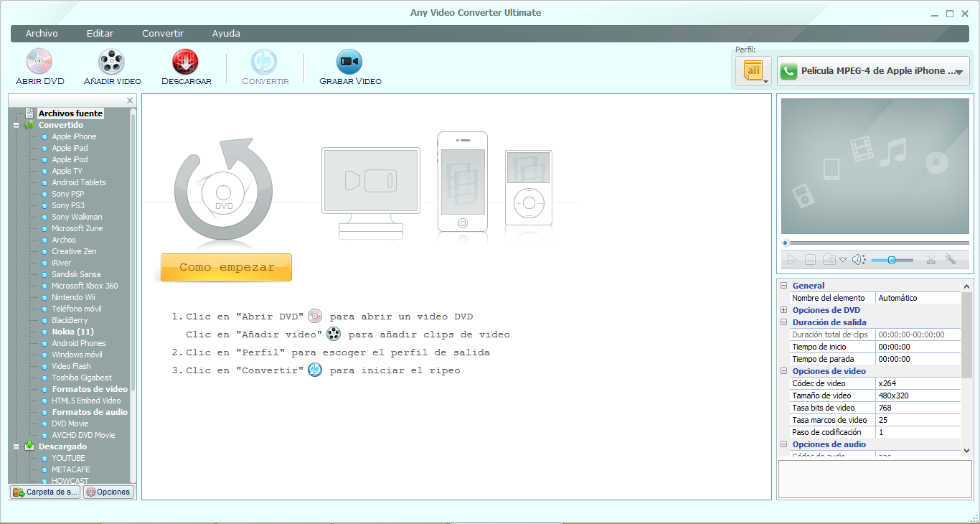The image size is (980, 524).
Task: Mute audio with the speaker icon
Action: tap(859, 260)
